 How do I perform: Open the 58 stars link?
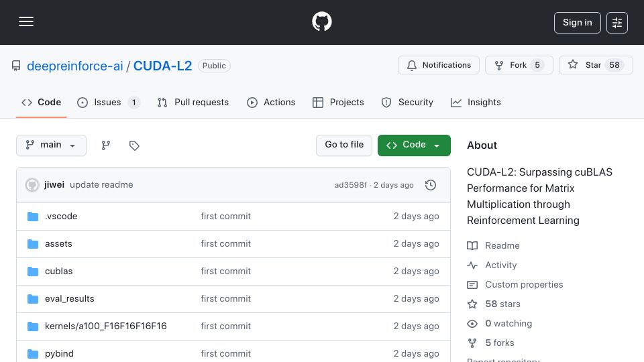(502, 304)
